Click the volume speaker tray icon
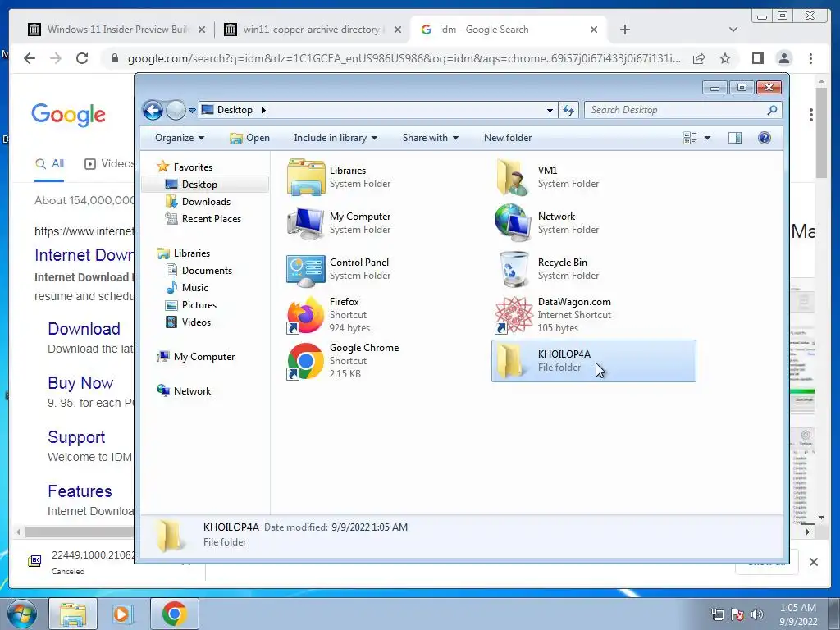 (x=757, y=614)
